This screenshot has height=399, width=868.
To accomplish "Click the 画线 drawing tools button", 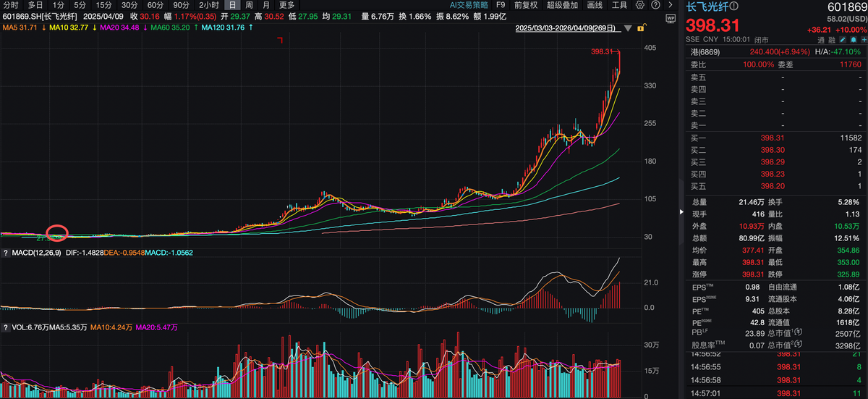I will [595, 5].
